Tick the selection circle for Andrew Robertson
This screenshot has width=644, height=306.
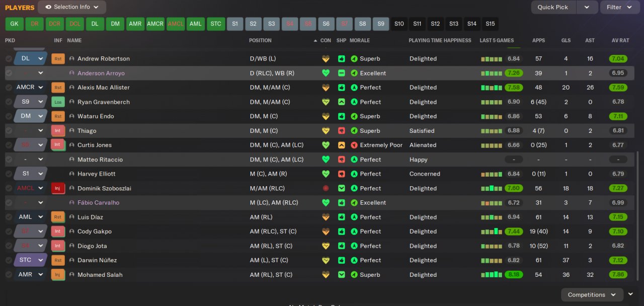[9, 59]
